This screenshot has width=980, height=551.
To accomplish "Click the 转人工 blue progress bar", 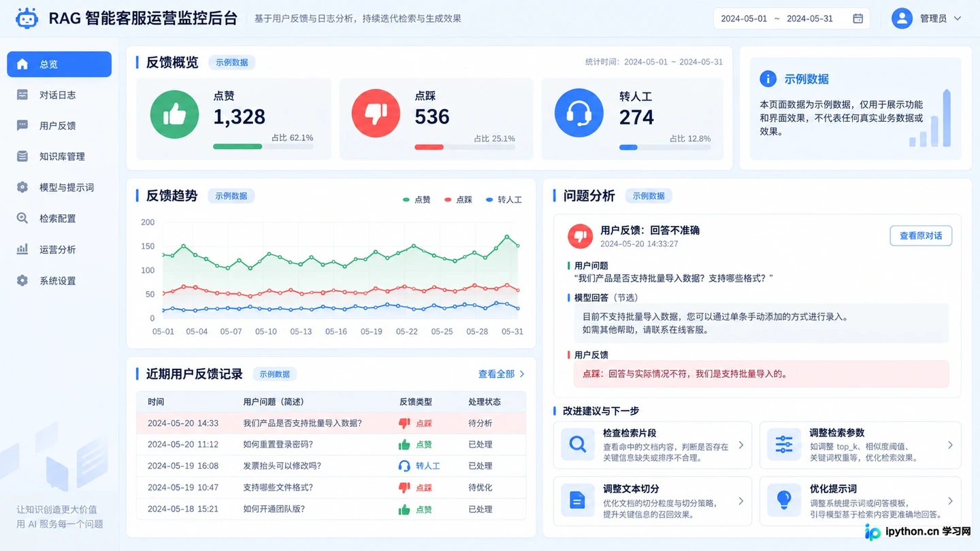I will (665, 147).
